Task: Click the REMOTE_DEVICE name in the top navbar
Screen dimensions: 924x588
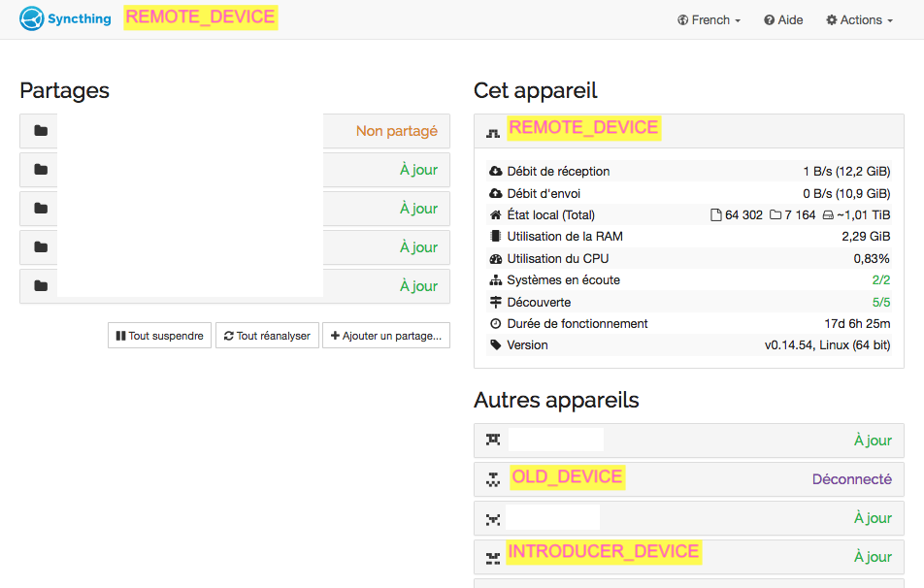Action: [x=200, y=17]
